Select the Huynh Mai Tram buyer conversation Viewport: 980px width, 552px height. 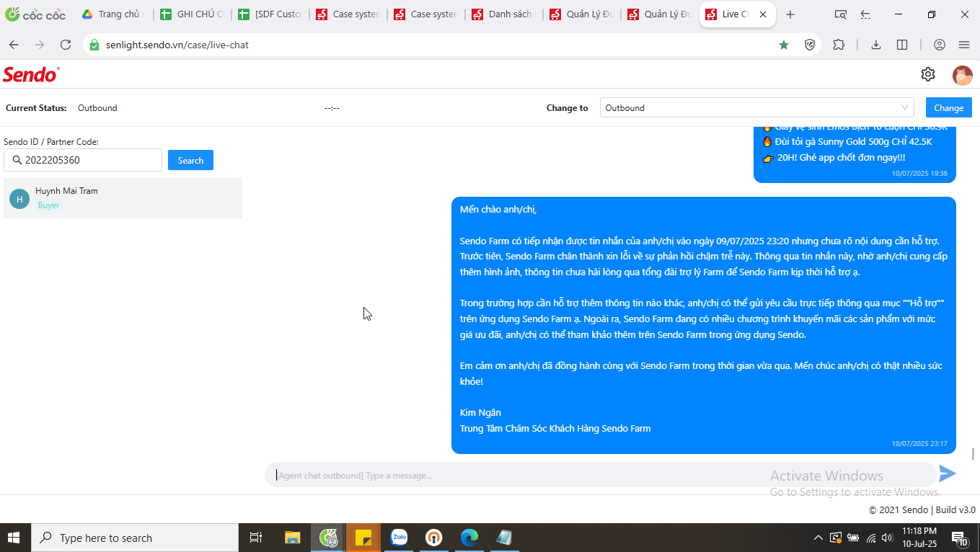[x=123, y=197]
